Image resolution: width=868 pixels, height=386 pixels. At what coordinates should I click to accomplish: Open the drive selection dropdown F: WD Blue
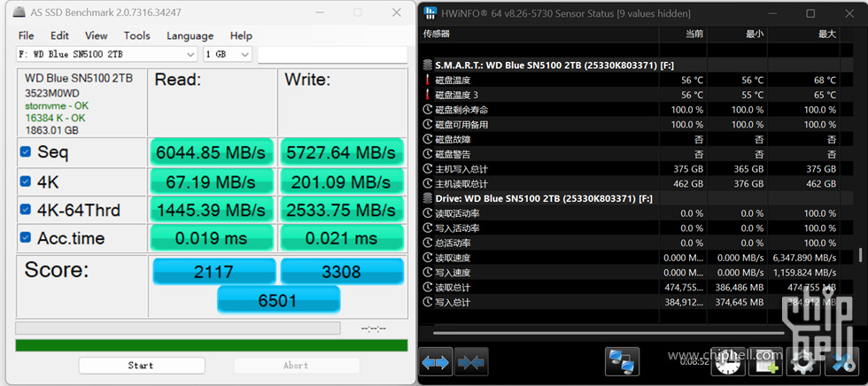pos(107,54)
